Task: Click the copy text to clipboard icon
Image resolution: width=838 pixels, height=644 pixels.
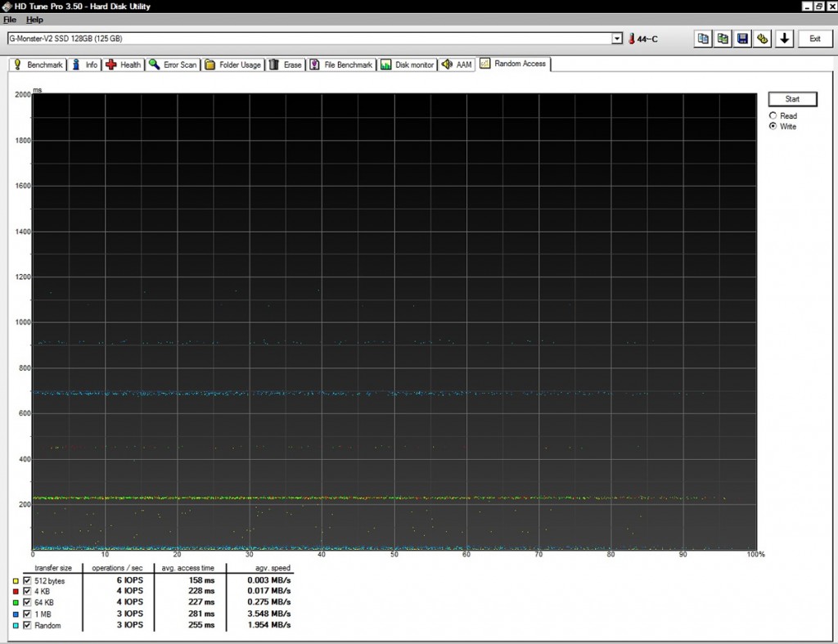Action: tap(703, 38)
